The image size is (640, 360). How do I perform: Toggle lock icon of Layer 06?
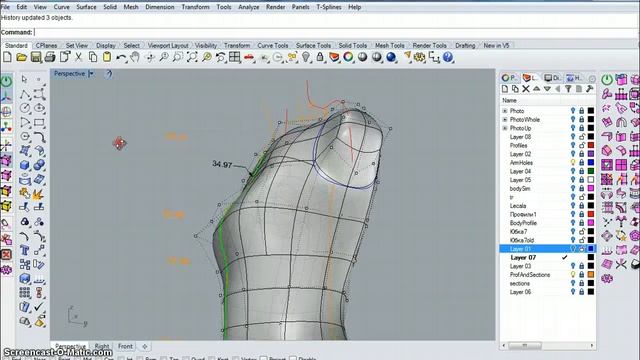click(582, 292)
